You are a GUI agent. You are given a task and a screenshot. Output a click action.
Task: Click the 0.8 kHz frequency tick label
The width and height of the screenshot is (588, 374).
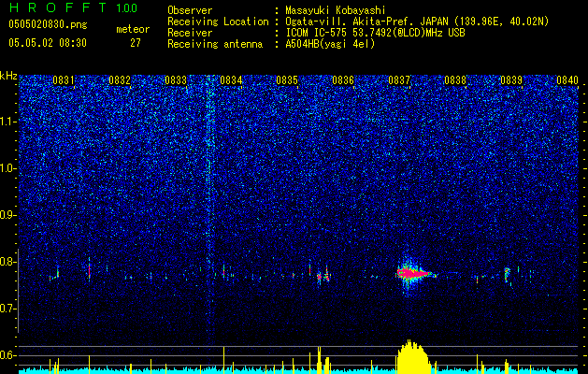click(x=7, y=262)
